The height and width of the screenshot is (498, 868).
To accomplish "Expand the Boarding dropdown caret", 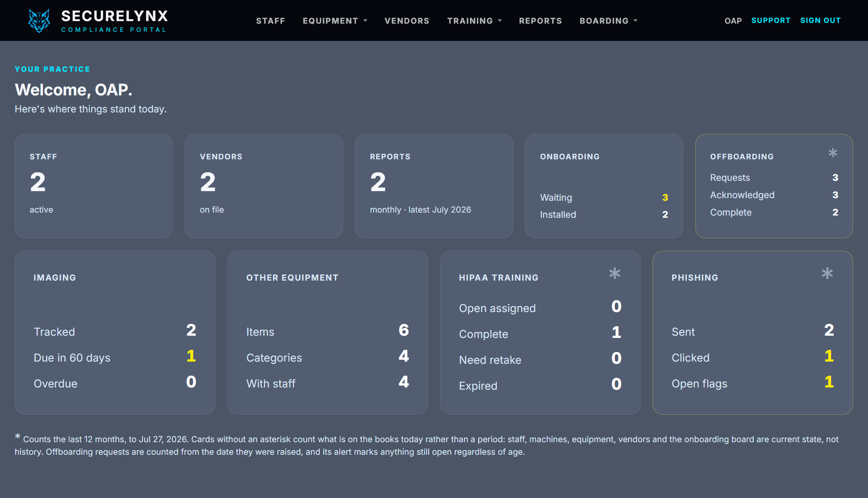I will click(x=635, y=21).
